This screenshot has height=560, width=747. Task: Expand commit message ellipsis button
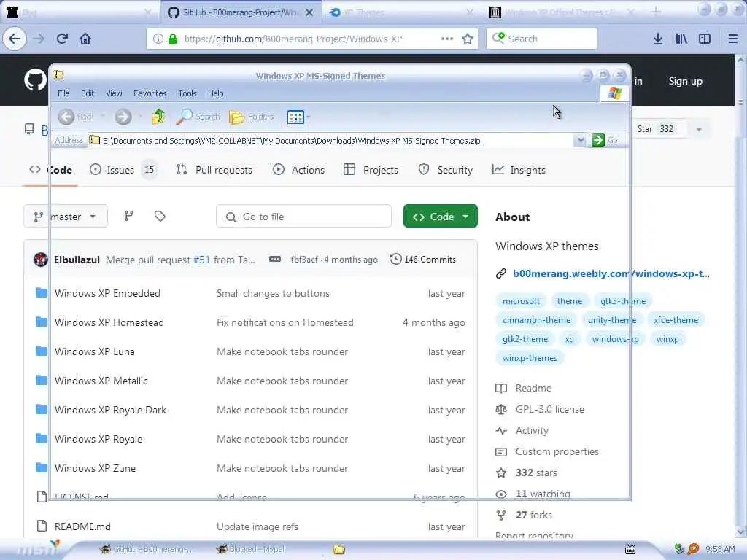pos(275,260)
